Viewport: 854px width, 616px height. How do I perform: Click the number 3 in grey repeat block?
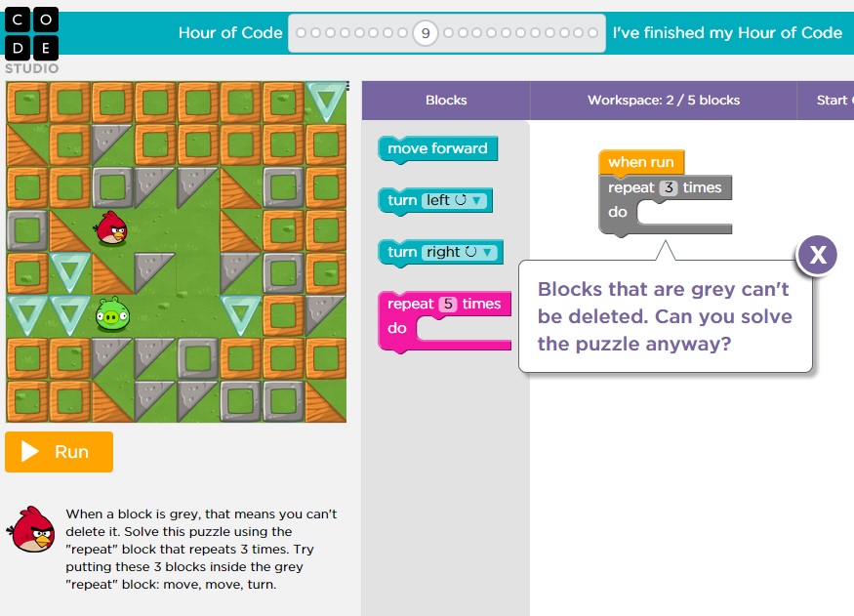[x=669, y=187]
